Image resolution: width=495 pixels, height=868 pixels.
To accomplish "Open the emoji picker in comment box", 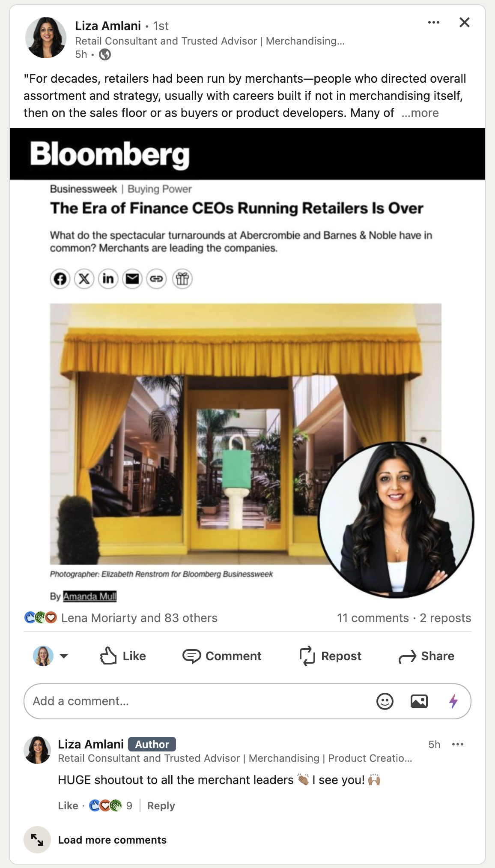I will [x=385, y=701].
